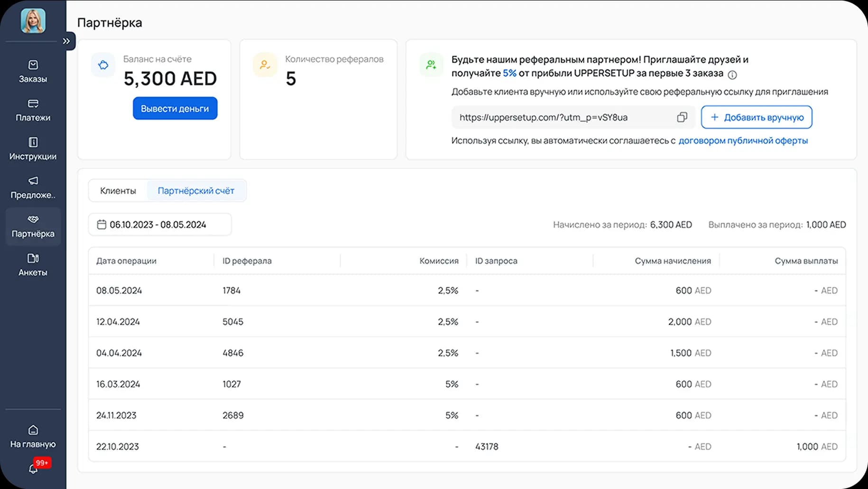Viewport: 868px width, 489px height.
Task: Click Добавить вручную add manually button
Action: pos(757,117)
